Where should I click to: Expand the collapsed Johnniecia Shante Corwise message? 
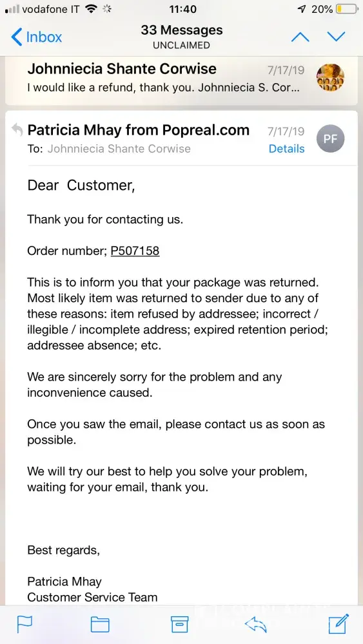[181, 78]
